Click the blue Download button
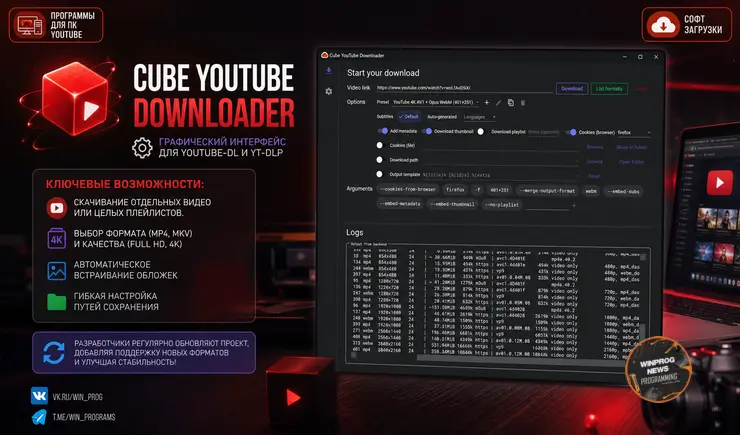This screenshot has width=740, height=435. (x=572, y=88)
